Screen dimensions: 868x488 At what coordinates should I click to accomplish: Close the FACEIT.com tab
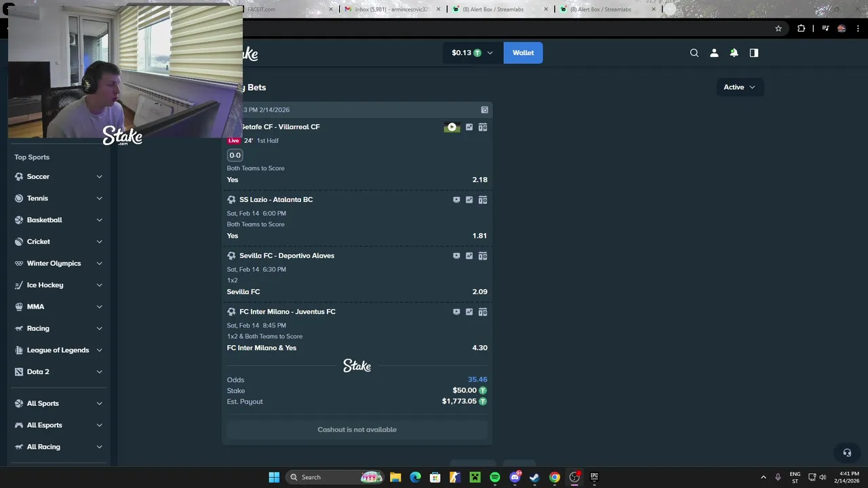tap(332, 9)
